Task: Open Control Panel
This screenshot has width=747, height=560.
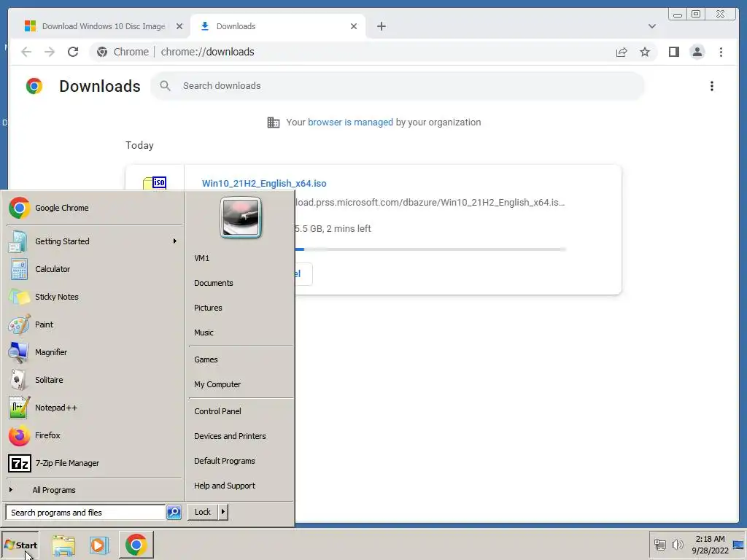Action: [217, 411]
